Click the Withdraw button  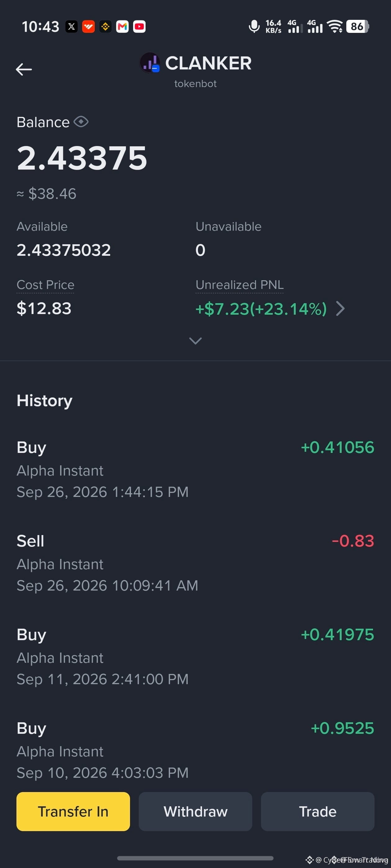click(x=195, y=811)
